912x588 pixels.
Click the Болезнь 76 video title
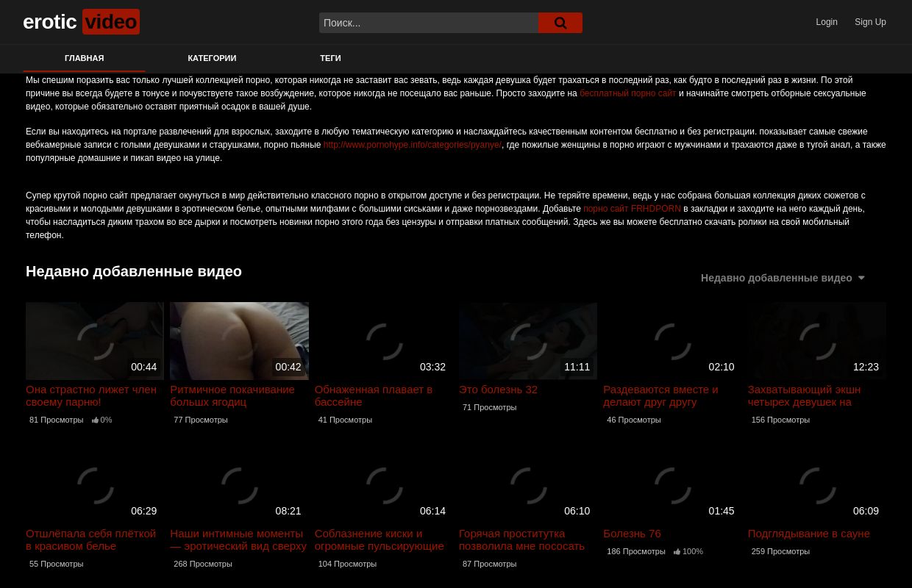(632, 534)
